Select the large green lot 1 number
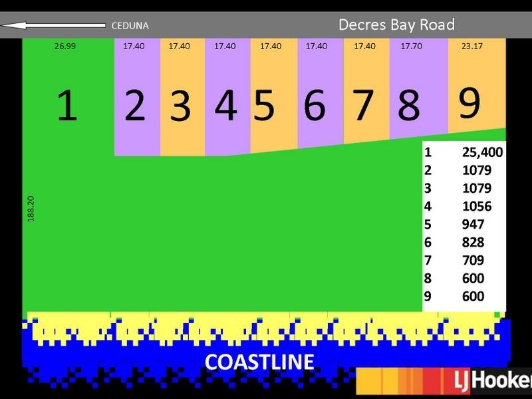This screenshot has height=399, width=532. pos(67,105)
